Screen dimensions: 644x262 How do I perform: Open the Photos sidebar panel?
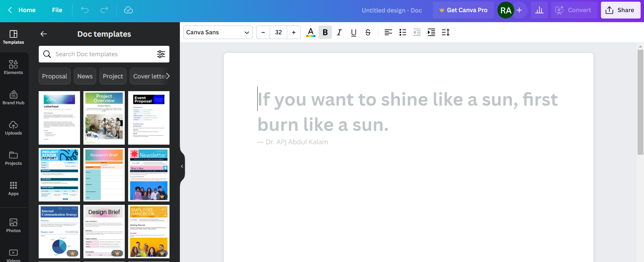13,225
